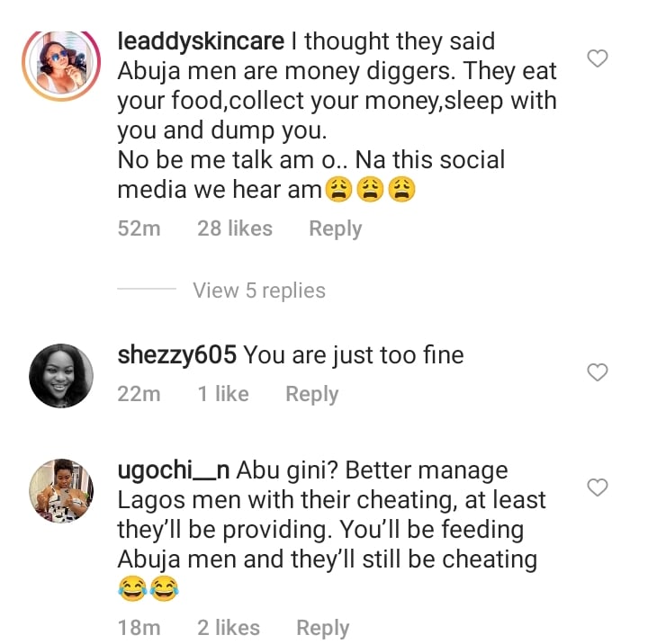This screenshot has width=648, height=644.
Task: Tap the 18m timestamp
Action: pos(139,628)
